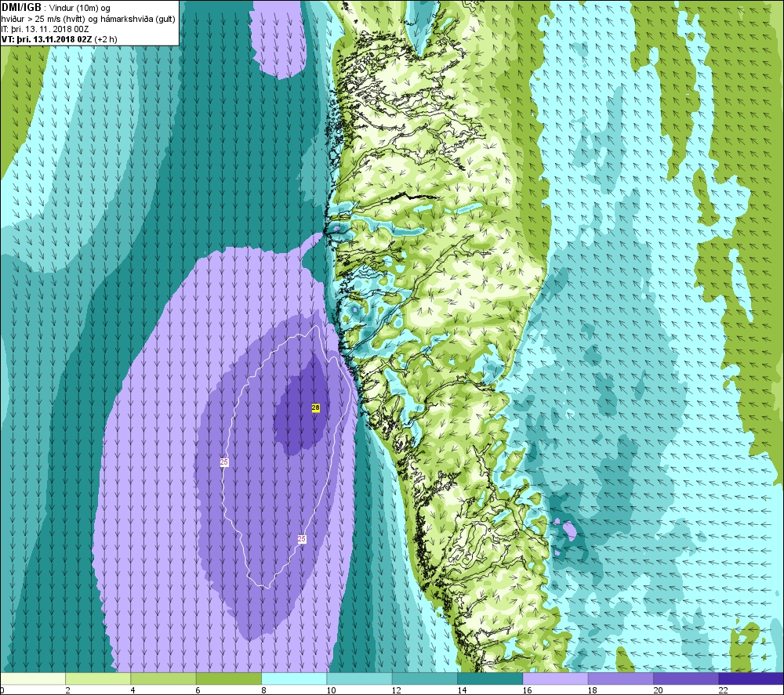Click the legend scale number 0
Viewport: 784px width, 695px height.
[x=2, y=690]
